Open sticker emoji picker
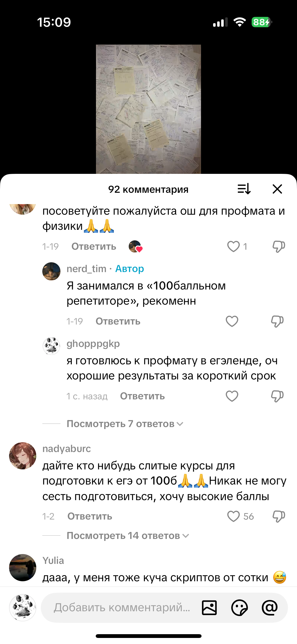Image resolution: width=297 pixels, height=644 pixels. 239,608
